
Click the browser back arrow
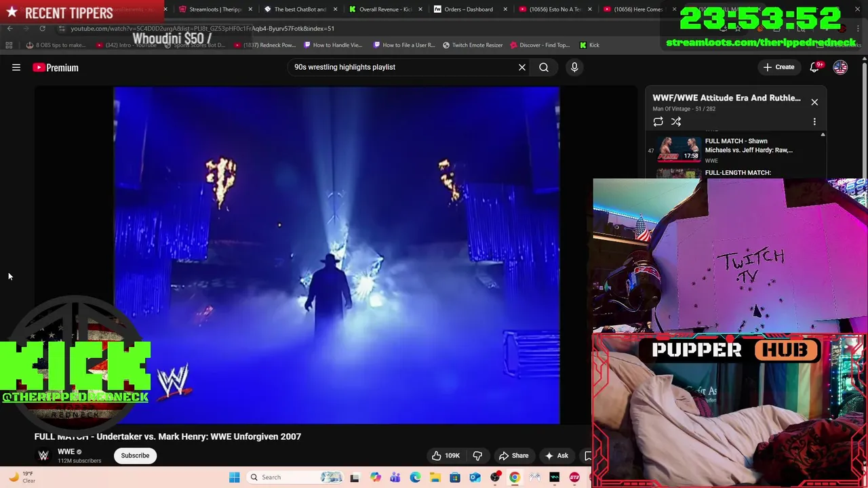[x=9, y=28]
